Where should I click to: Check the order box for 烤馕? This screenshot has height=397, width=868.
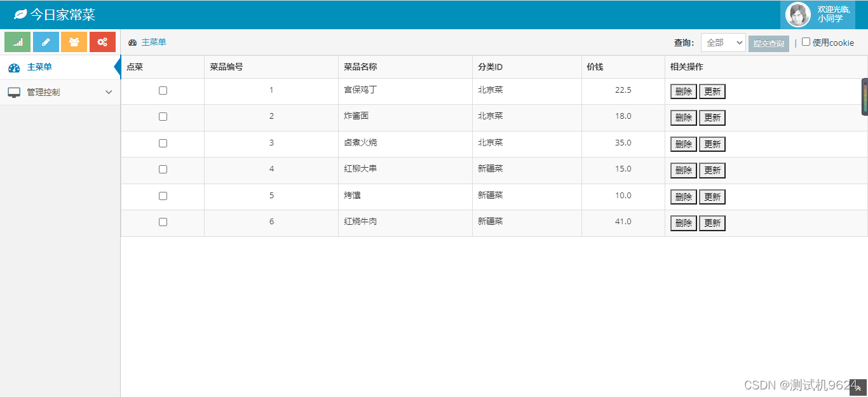click(163, 196)
